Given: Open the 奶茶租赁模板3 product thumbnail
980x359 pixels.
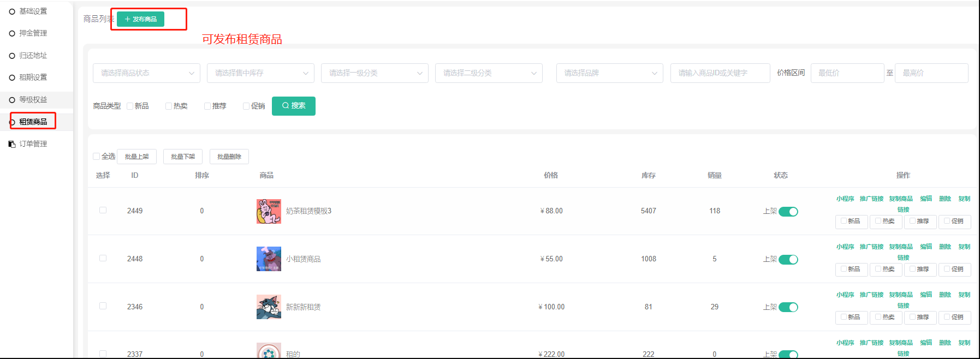Looking at the screenshot, I should [x=269, y=211].
